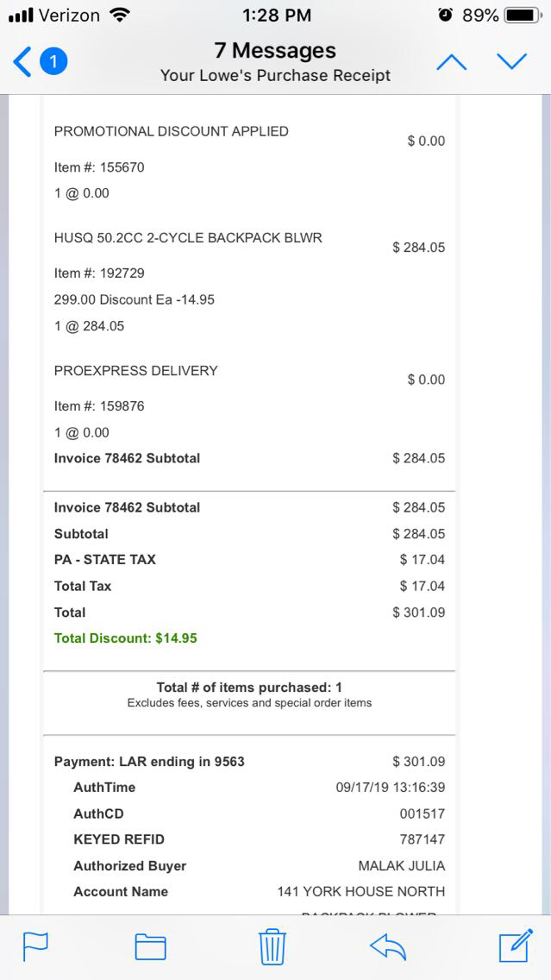Tap the Total amount $ 301.09
This screenshot has height=980, width=551.
(418, 612)
